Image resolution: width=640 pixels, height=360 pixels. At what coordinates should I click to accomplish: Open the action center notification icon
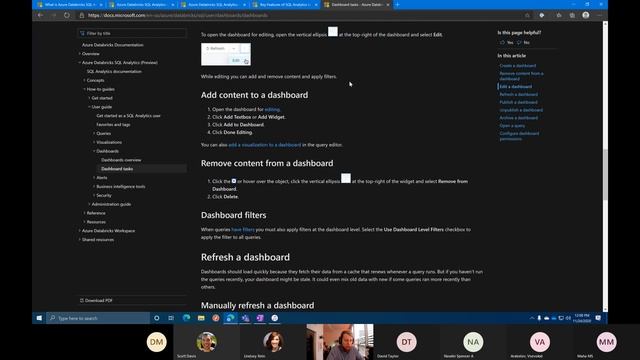[x=598, y=318]
